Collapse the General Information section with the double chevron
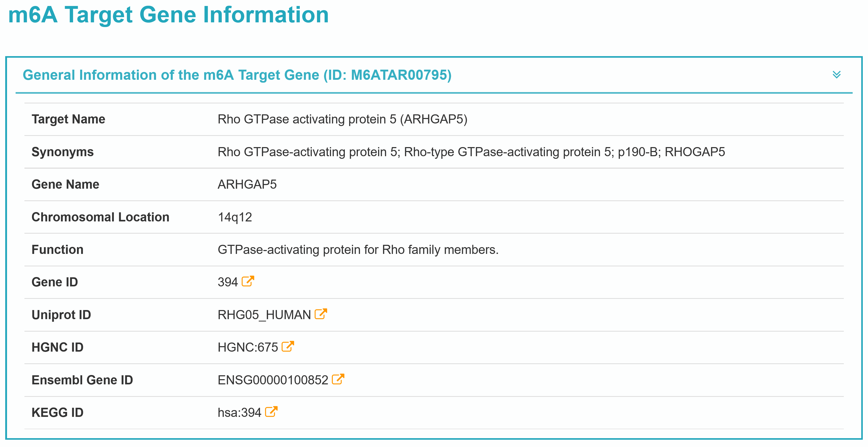 [836, 74]
